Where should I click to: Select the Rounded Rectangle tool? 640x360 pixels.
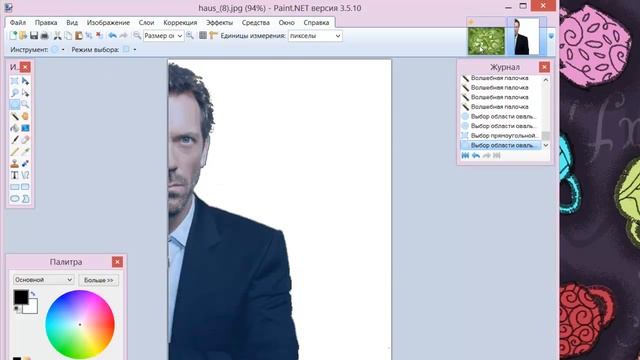coord(25,187)
